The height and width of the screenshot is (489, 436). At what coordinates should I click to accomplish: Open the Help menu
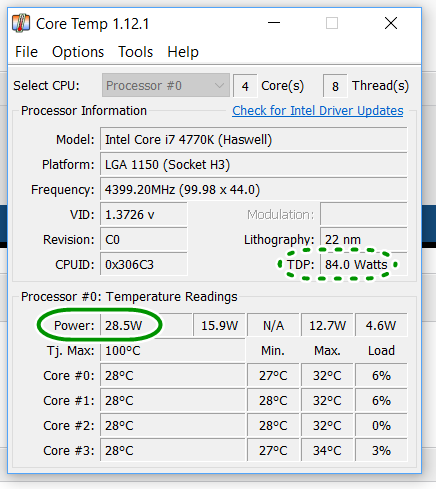[x=183, y=52]
